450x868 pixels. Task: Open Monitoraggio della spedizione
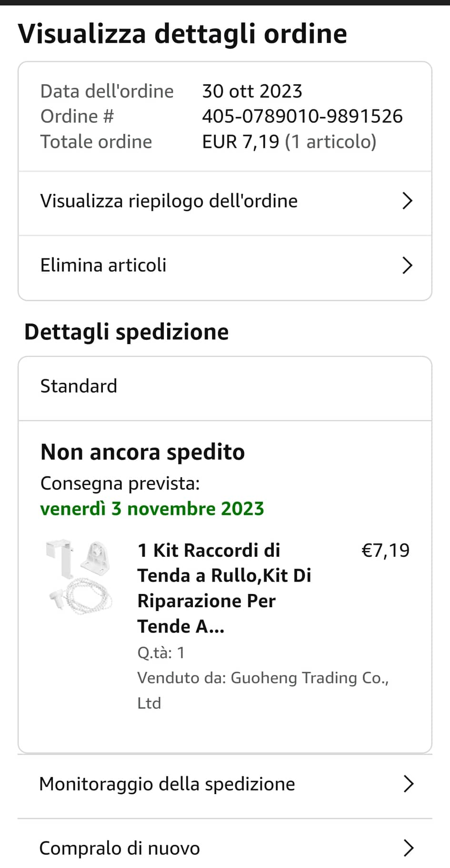pos(167,784)
